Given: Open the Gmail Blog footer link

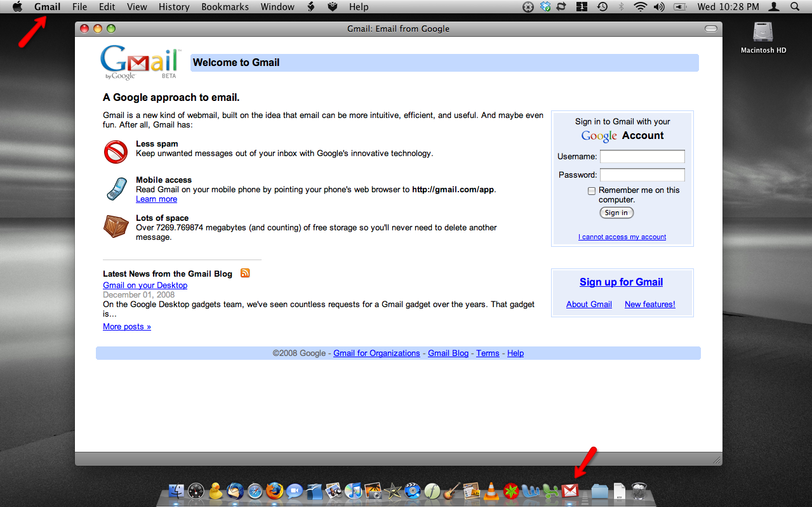Looking at the screenshot, I should tap(448, 353).
